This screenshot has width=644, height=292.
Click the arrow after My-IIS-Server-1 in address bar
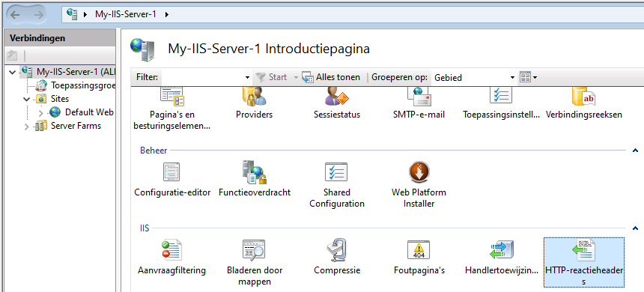pos(167,14)
